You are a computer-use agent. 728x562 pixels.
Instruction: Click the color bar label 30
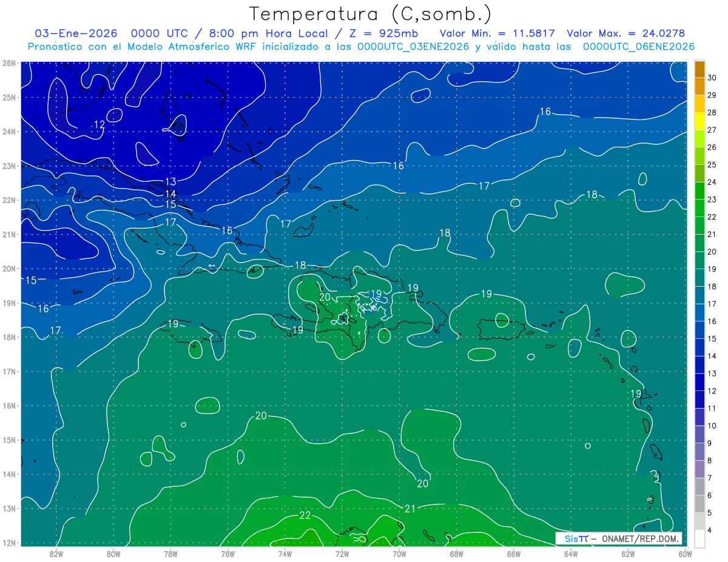point(712,78)
